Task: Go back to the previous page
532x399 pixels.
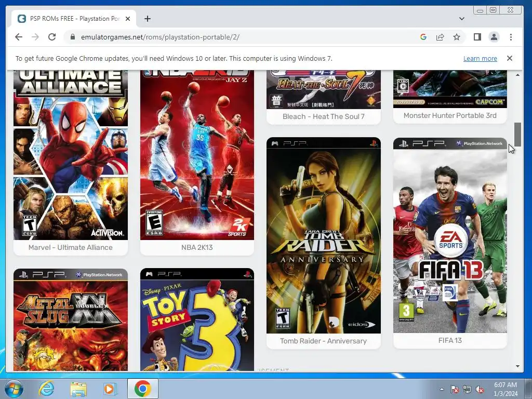Action: point(19,37)
